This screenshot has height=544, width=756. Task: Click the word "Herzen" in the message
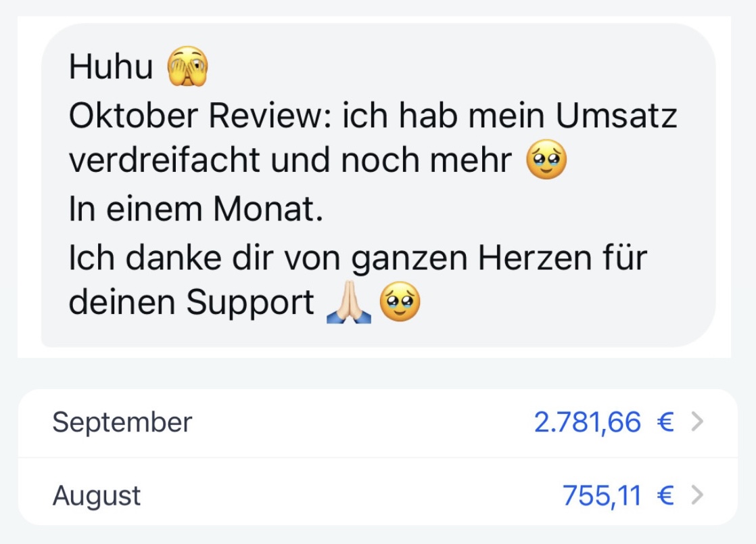coord(535,258)
